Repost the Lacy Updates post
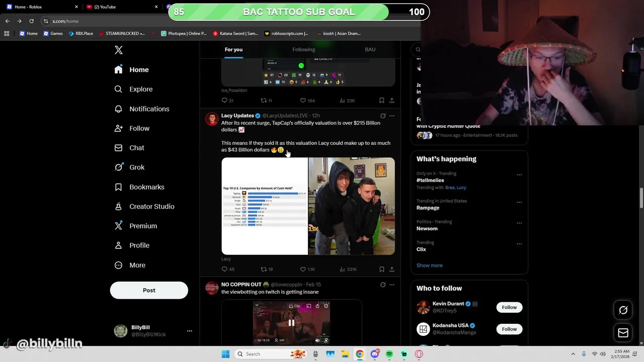The height and width of the screenshot is (362, 644). (266, 269)
